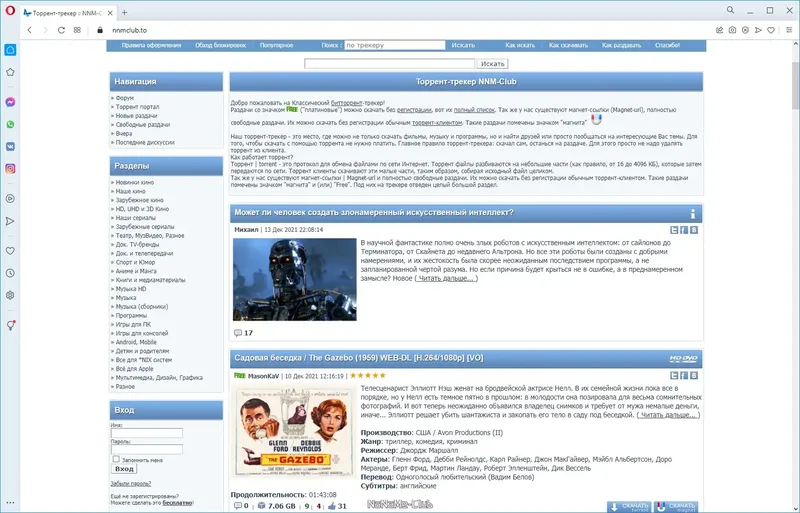Screen dimensions: 800x513
Task: Download The Gazebo via blue Скачать torrent button
Action: tap(629, 506)
